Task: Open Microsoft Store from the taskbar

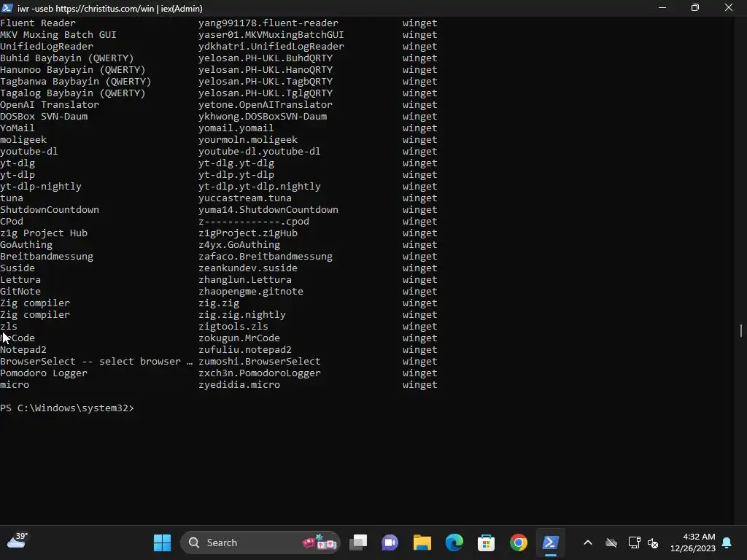Action: click(486, 542)
